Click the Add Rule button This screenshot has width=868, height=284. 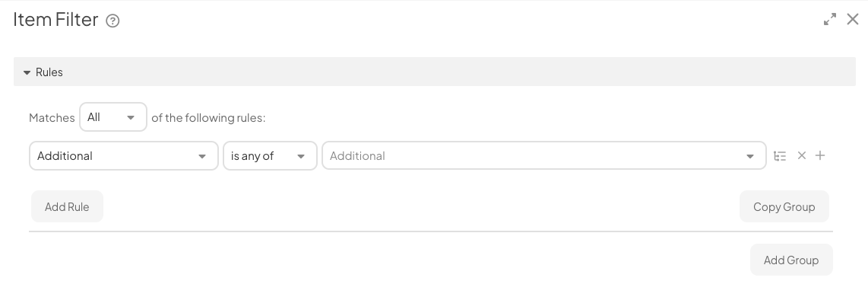point(67,206)
